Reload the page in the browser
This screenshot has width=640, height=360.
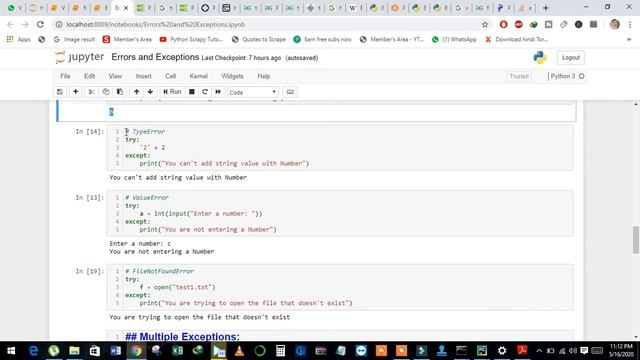click(40, 24)
